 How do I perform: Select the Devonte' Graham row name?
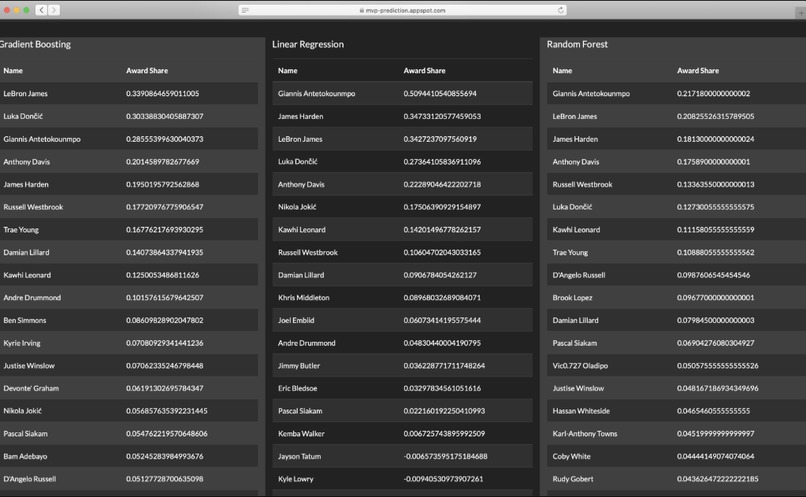(x=31, y=388)
